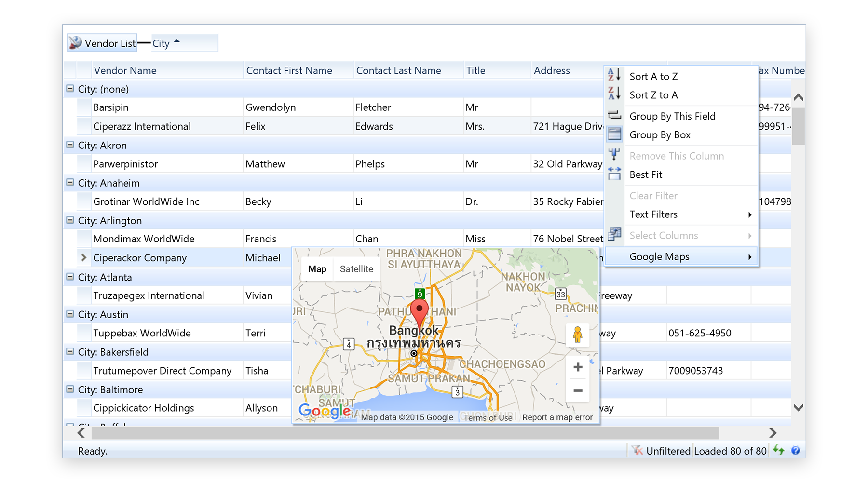Click the refresh icon in status bar
Screen dimensions: 868x482
[x=778, y=450]
